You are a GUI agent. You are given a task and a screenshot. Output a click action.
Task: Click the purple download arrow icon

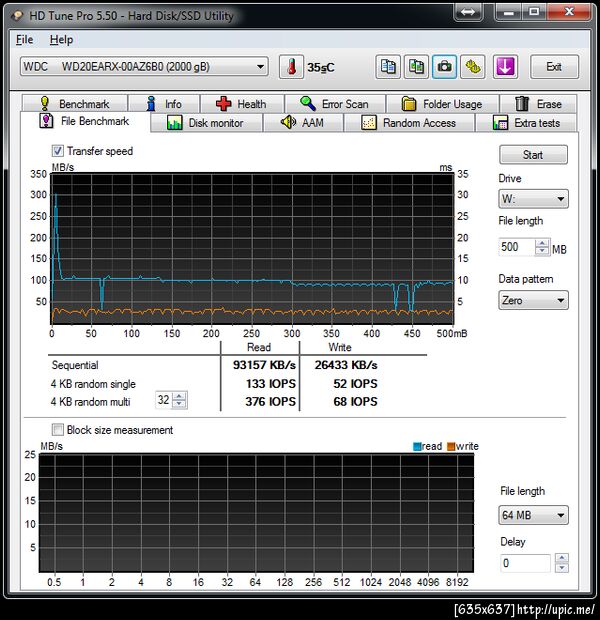[x=505, y=67]
